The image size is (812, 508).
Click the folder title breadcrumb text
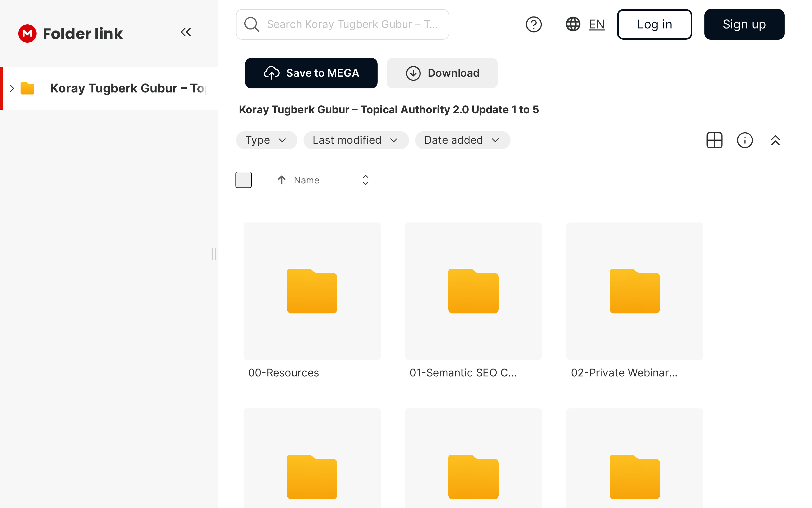(x=389, y=109)
